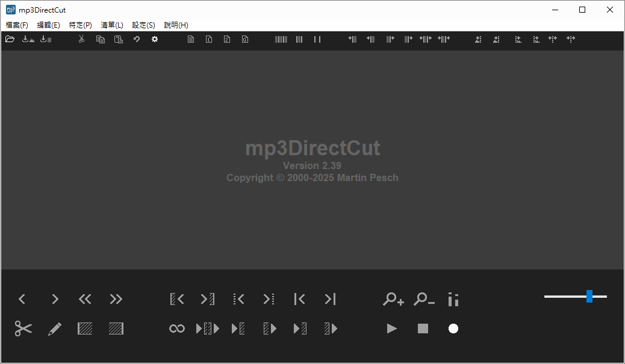
Task: Toggle the infinity loop playback button
Action: (177, 329)
